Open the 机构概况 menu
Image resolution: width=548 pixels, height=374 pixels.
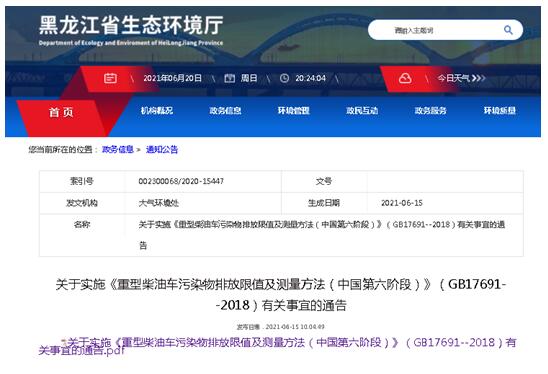pos(157,110)
